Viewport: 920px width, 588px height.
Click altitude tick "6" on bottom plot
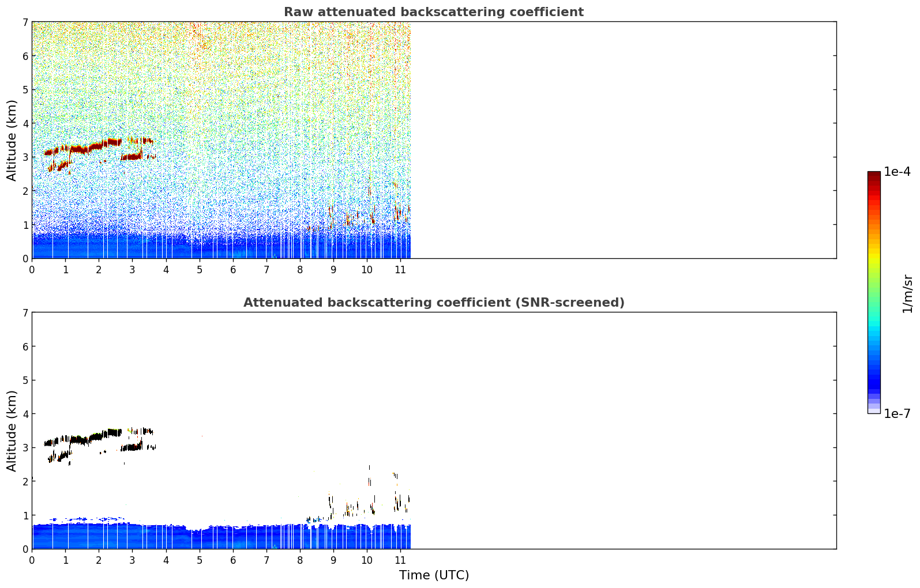coord(25,346)
